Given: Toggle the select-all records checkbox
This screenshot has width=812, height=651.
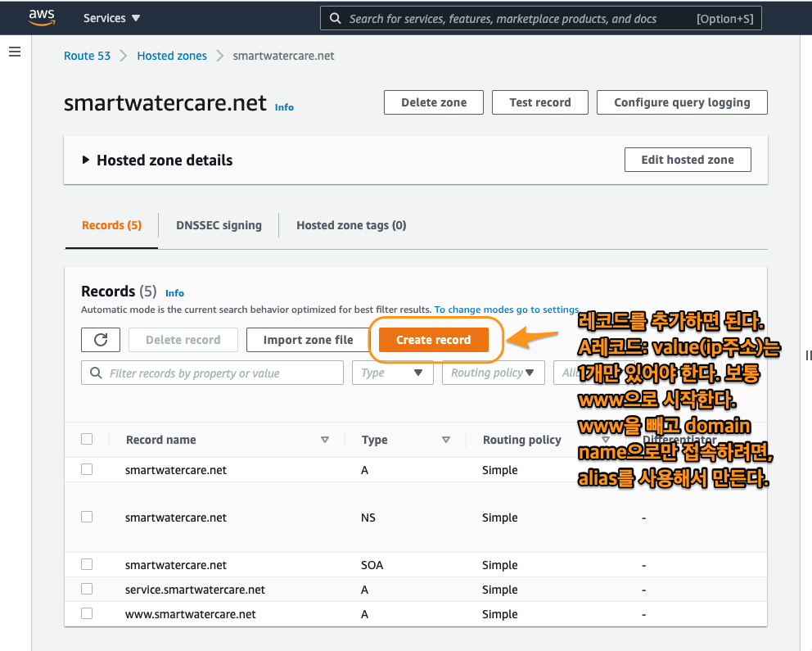Looking at the screenshot, I should tap(87, 440).
